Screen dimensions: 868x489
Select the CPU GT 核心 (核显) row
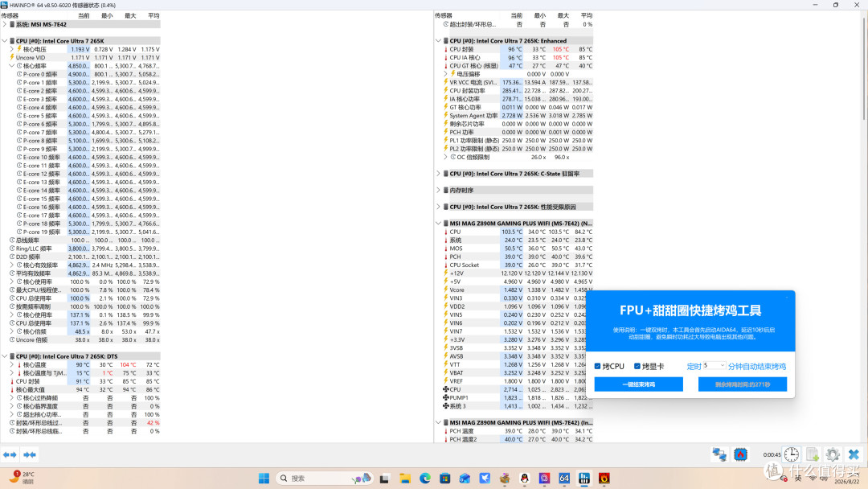point(518,66)
